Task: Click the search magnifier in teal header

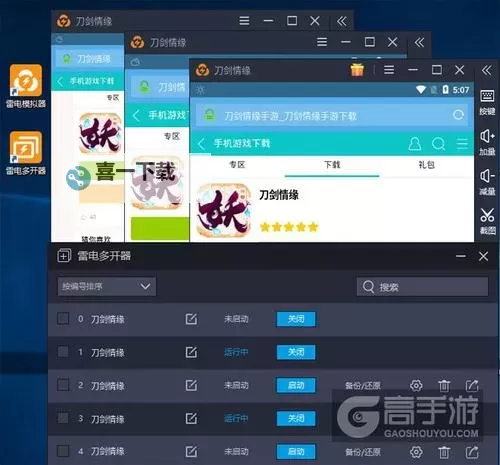Action: [438, 144]
